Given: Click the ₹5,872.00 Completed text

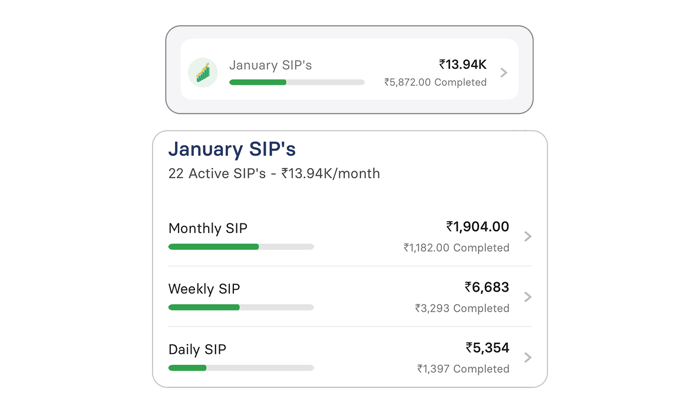Looking at the screenshot, I should pyautogui.click(x=435, y=83).
